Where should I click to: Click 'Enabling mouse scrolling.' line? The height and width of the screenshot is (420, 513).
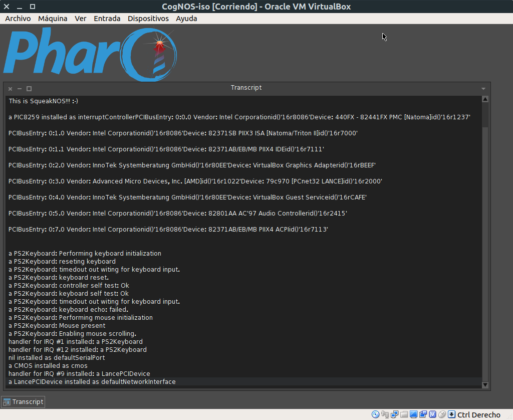click(72, 334)
